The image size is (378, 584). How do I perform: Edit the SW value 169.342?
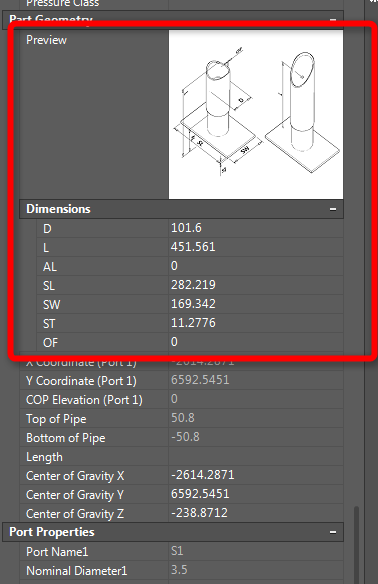click(x=256, y=304)
